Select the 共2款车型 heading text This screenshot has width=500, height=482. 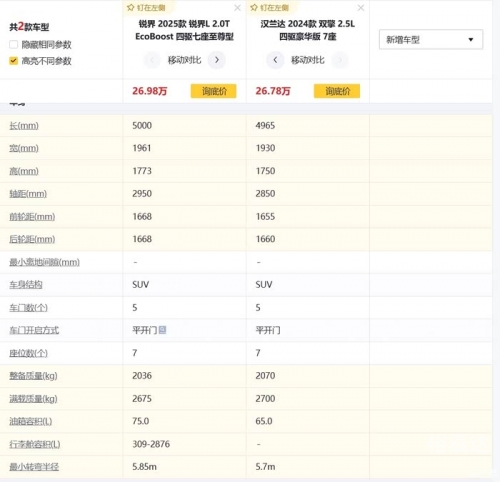29,27
